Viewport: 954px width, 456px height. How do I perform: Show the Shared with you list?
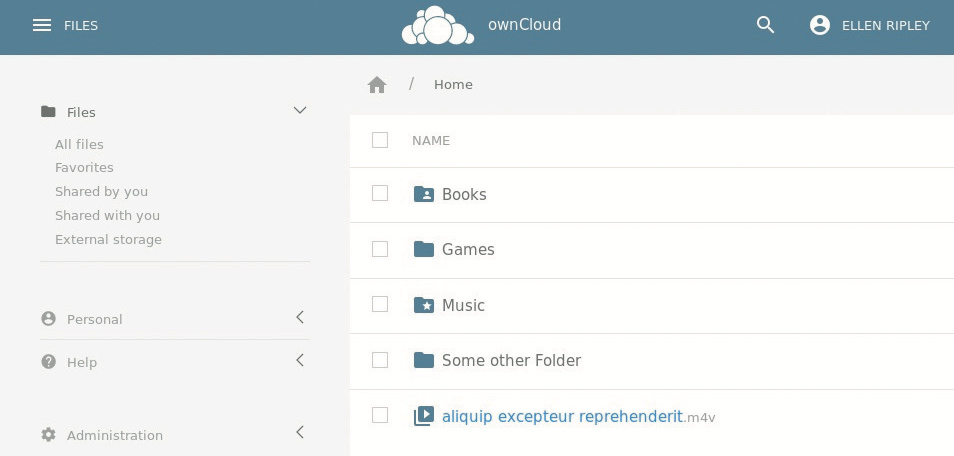pos(107,216)
